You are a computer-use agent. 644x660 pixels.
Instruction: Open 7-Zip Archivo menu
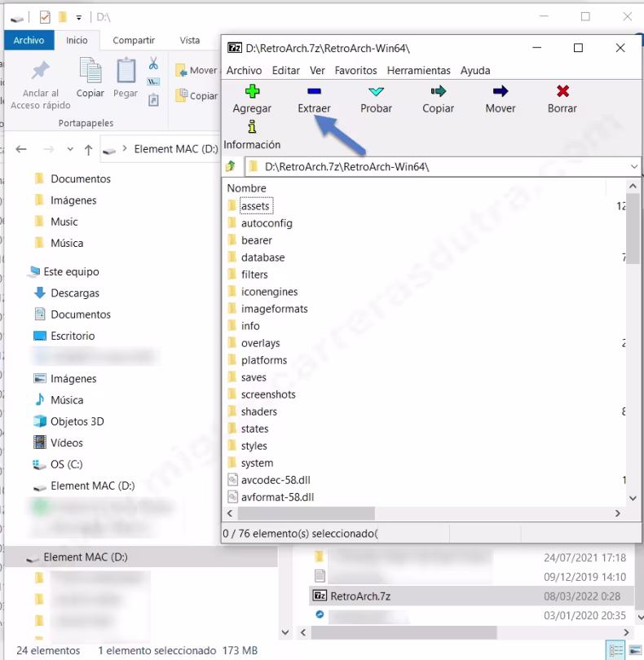[x=244, y=70]
